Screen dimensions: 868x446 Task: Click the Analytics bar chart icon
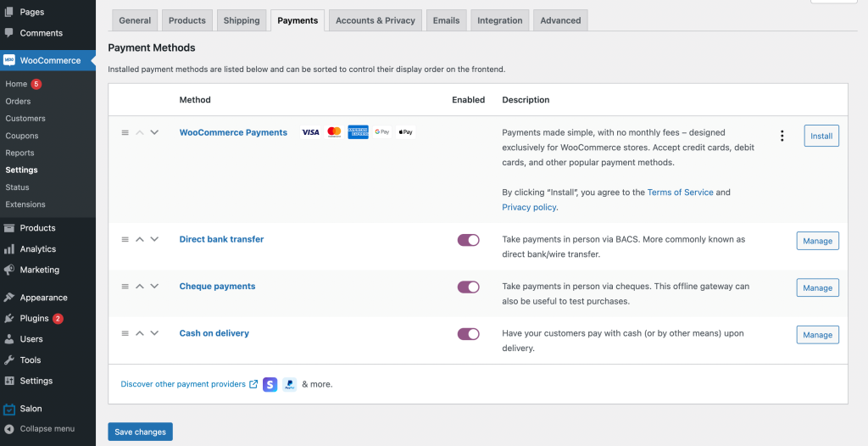pos(8,248)
